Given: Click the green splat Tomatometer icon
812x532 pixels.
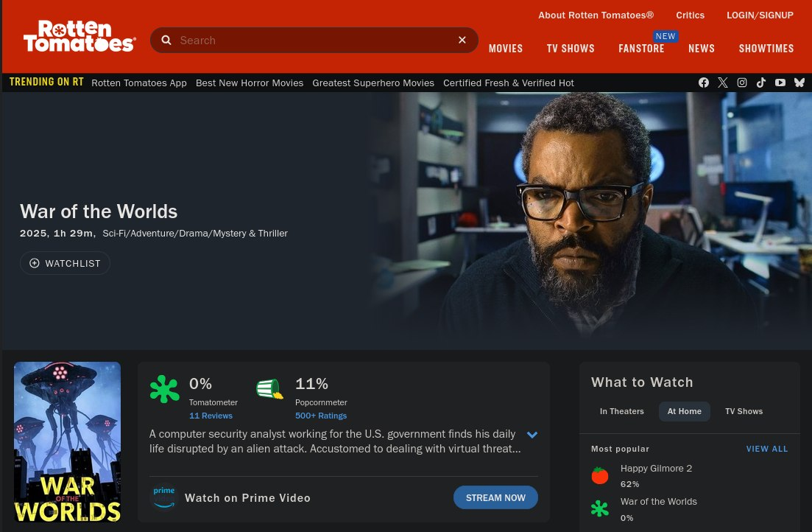Looking at the screenshot, I should [164, 389].
